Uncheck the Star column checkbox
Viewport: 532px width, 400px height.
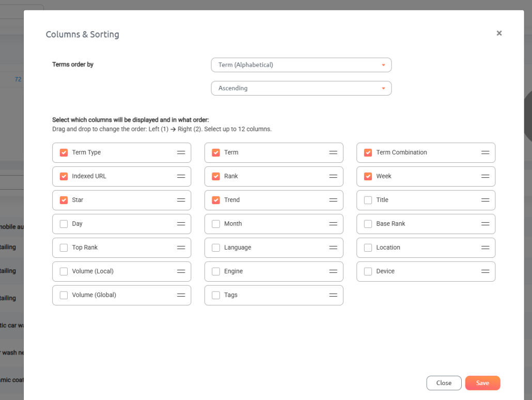click(64, 200)
